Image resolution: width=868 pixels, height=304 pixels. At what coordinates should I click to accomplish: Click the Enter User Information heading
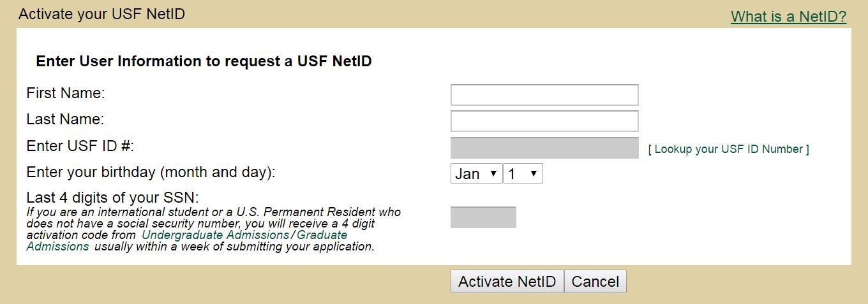point(204,61)
